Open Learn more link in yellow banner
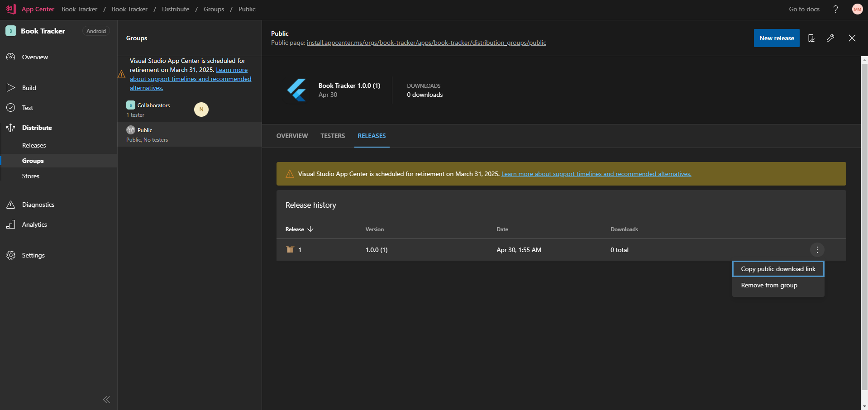868x410 pixels. pyautogui.click(x=596, y=174)
